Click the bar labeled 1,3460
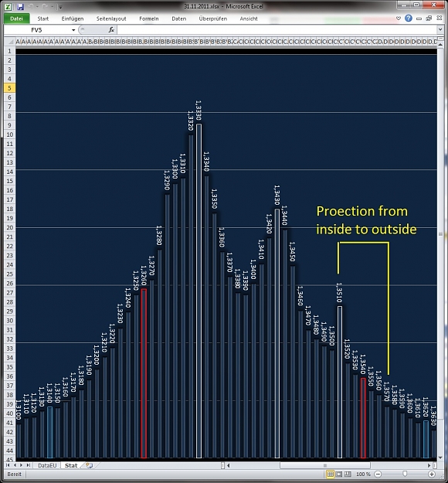This screenshot has height=483, width=448. (300, 384)
